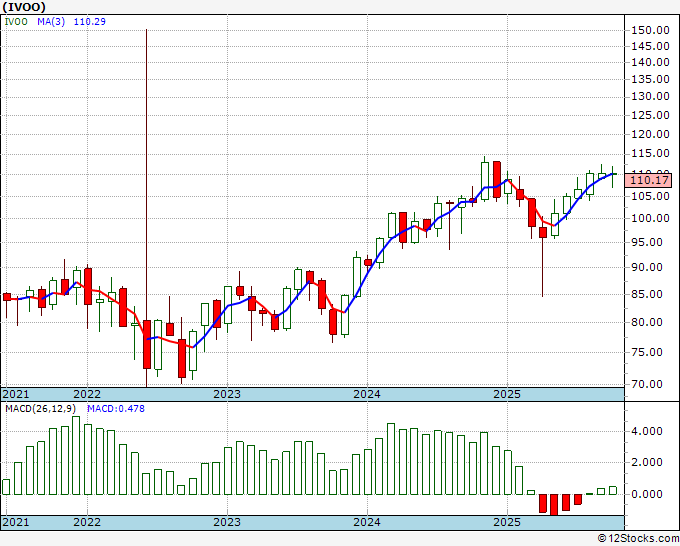Click the tallest green MACD bar before 2022
Image resolution: width=680 pixels, height=546 pixels.
click(76, 455)
